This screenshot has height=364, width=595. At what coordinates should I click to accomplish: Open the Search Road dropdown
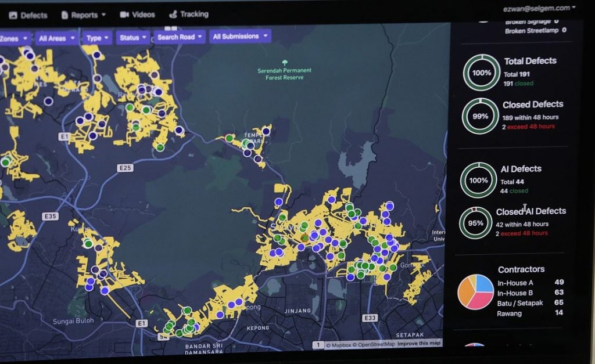pyautogui.click(x=180, y=37)
